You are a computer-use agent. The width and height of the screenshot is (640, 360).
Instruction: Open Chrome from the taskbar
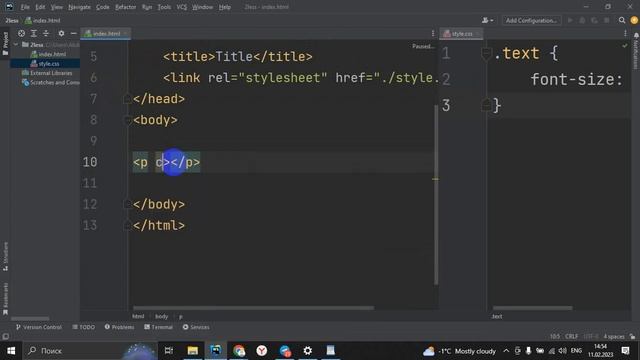239,351
